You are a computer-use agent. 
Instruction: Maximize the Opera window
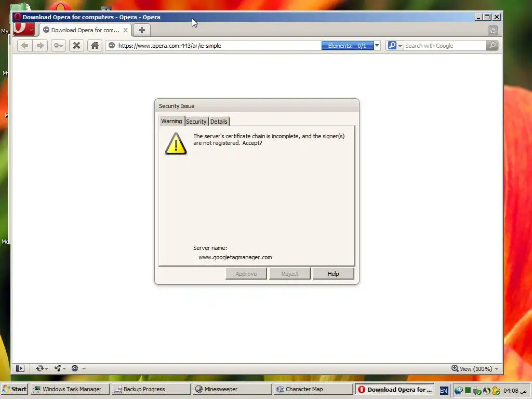487,17
